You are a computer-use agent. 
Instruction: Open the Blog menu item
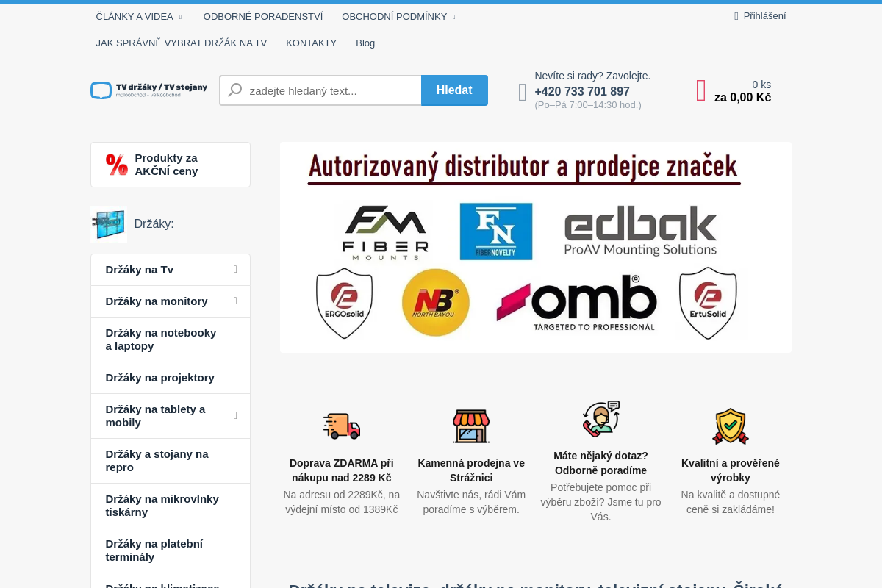(x=365, y=43)
